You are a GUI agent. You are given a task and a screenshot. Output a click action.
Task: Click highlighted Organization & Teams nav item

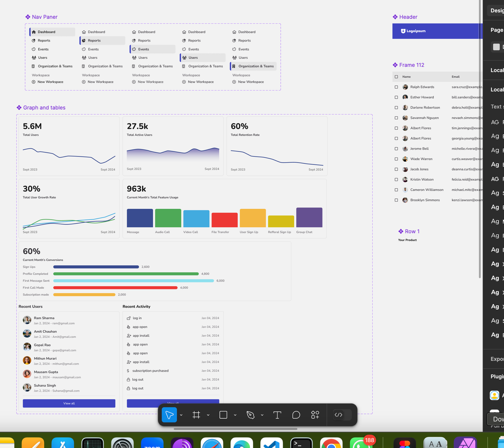[256, 66]
